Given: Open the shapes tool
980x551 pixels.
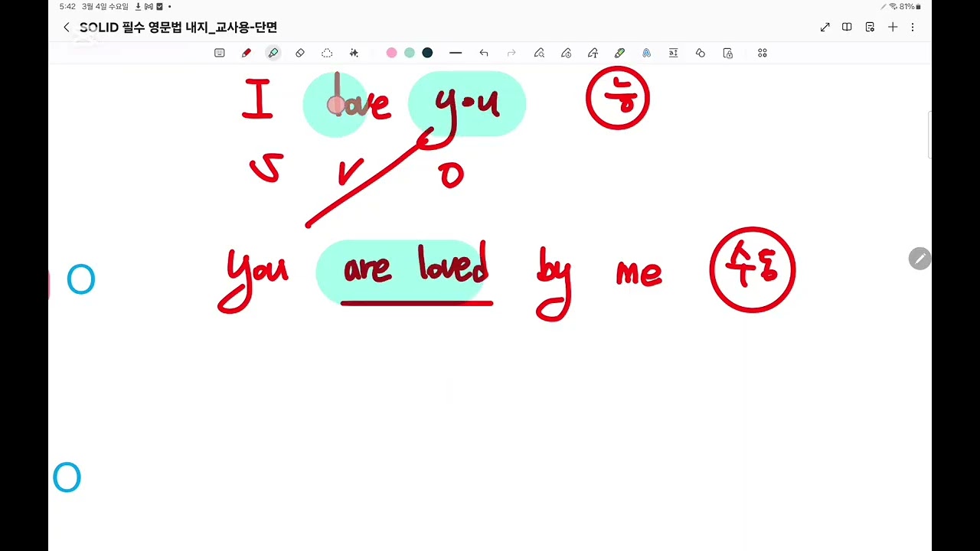Looking at the screenshot, I should pyautogui.click(x=700, y=53).
